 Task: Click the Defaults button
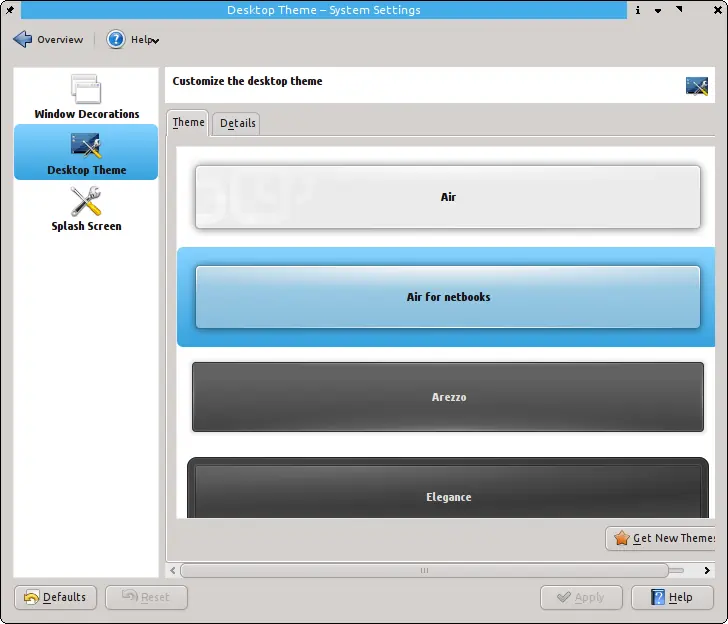(x=55, y=597)
